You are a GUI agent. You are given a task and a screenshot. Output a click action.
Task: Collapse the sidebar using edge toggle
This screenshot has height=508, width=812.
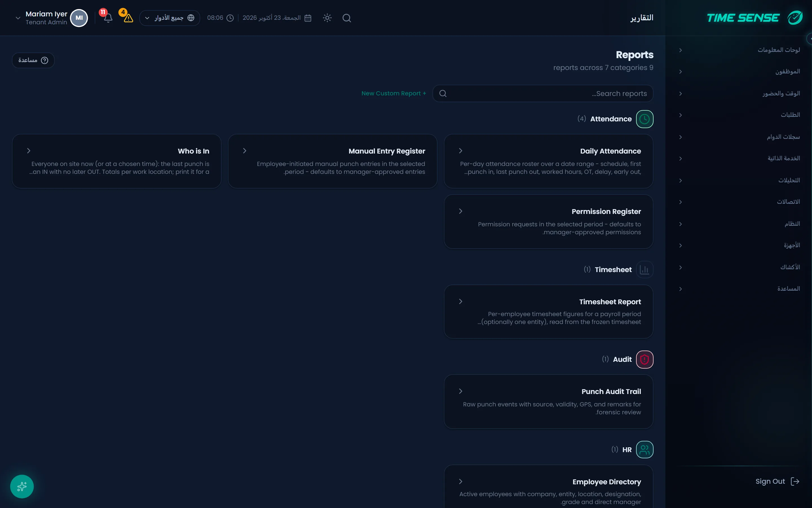(809, 39)
